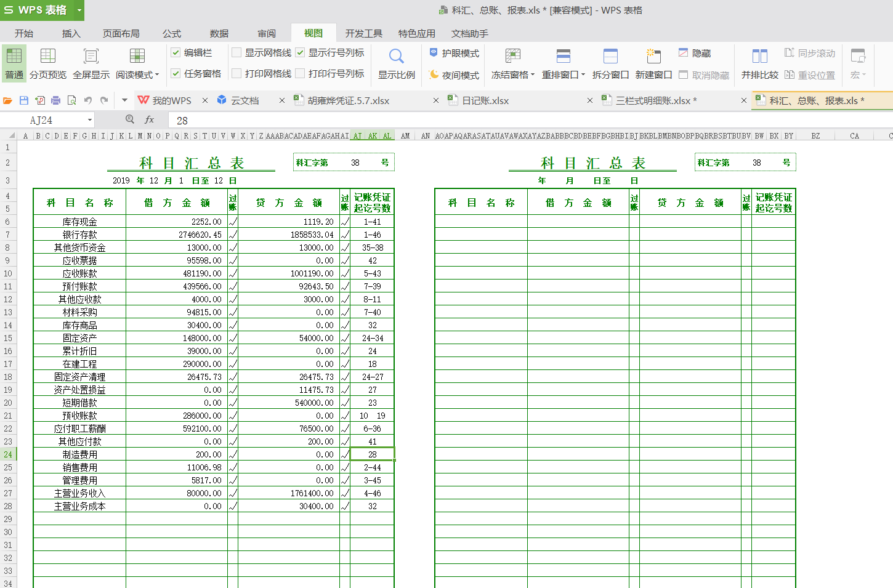Toggle Print Row and Column Headers
This screenshot has height=588, width=893.
coord(301,74)
